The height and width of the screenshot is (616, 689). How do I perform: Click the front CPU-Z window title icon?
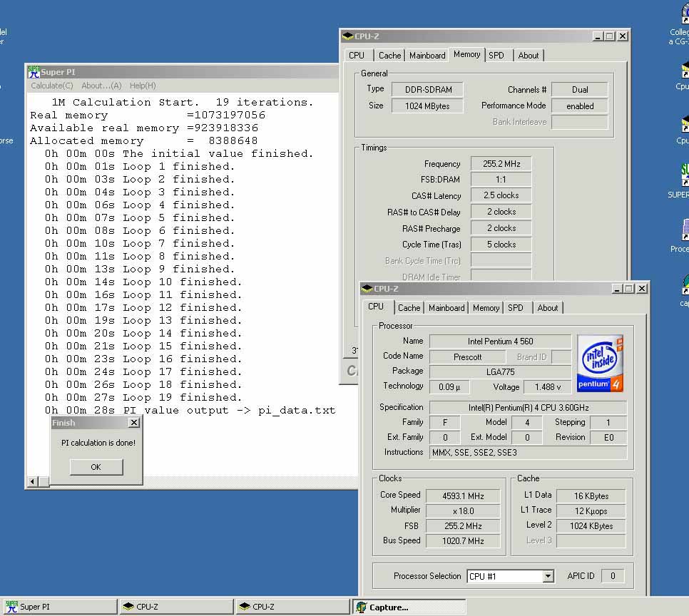point(367,288)
